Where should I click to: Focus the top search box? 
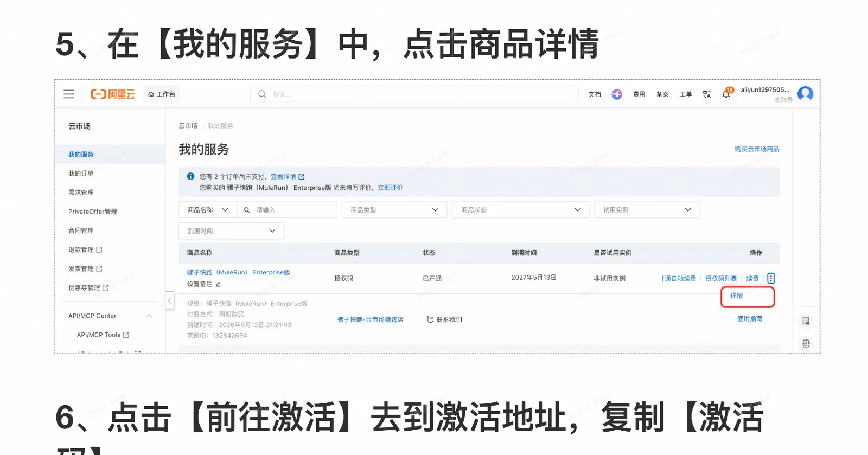(x=414, y=94)
